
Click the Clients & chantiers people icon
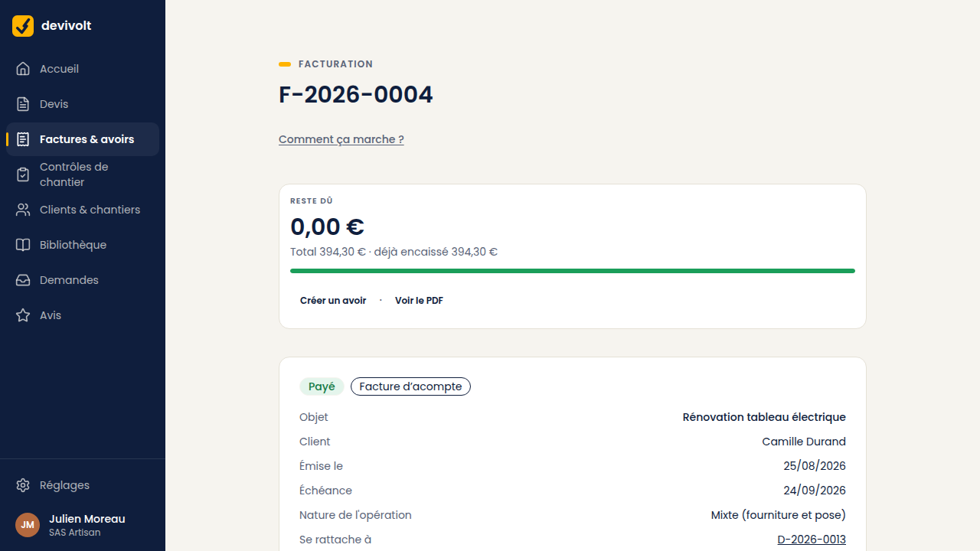coord(23,210)
